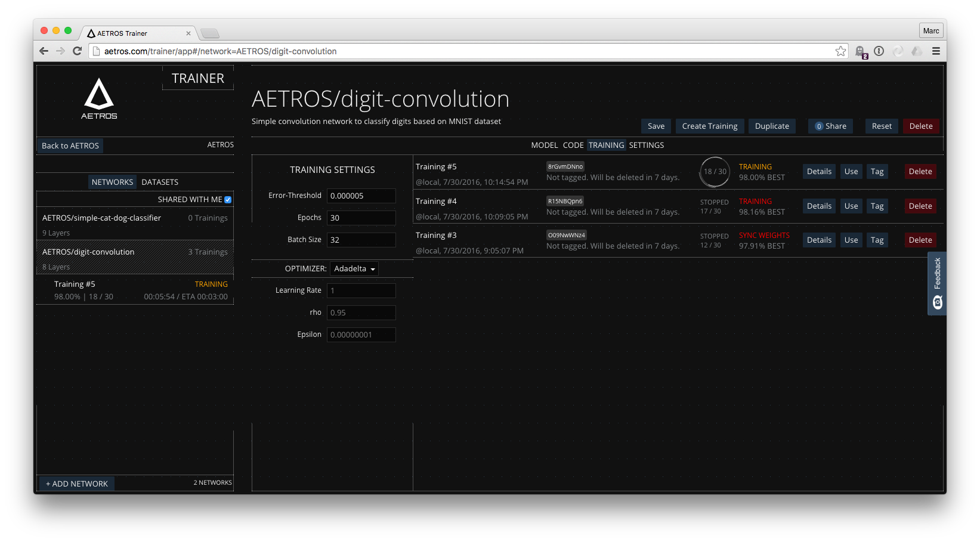Navigate back with the browser arrow
Viewport: 980px width, 542px height.
44,51
